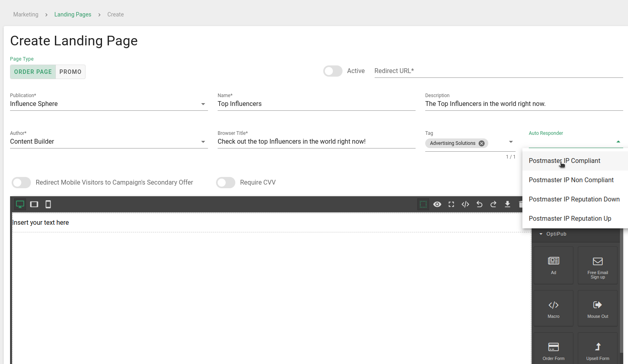Open fullscreen mode in the editor

451,204
